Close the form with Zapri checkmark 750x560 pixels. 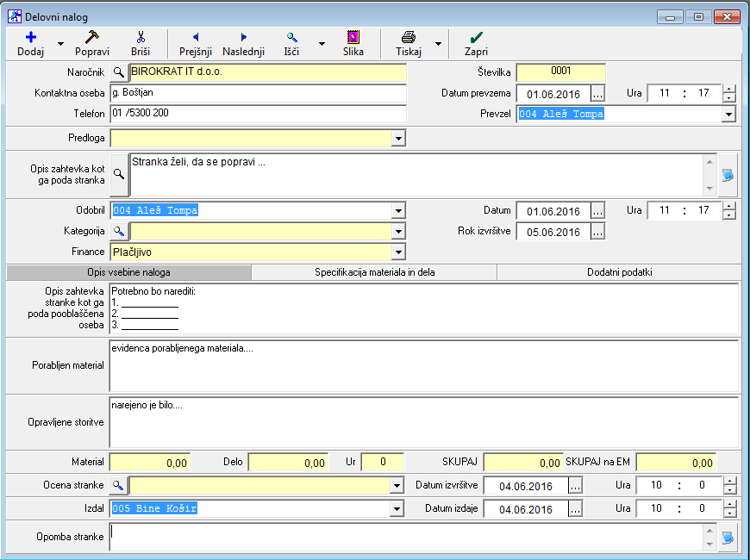[476, 37]
